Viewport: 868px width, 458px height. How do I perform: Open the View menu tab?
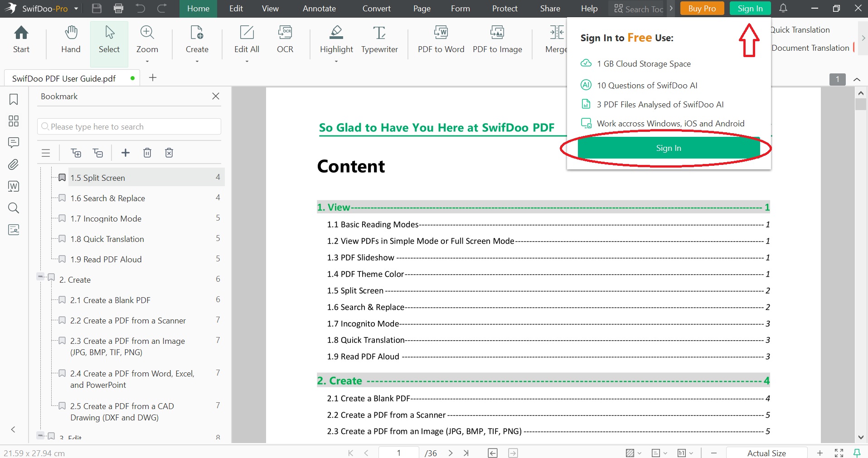pos(270,9)
